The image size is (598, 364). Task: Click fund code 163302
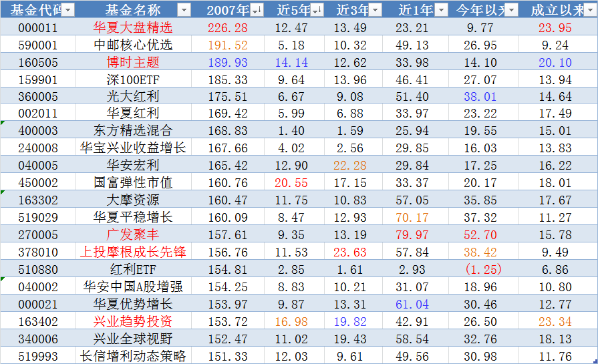point(38,200)
